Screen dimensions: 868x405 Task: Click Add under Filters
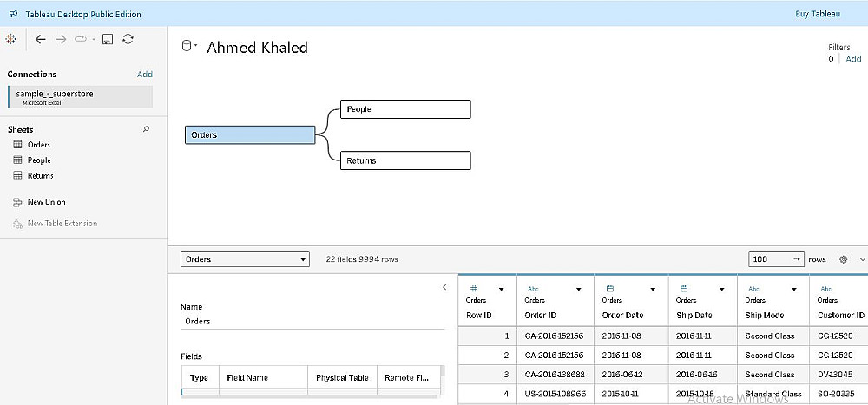point(853,59)
